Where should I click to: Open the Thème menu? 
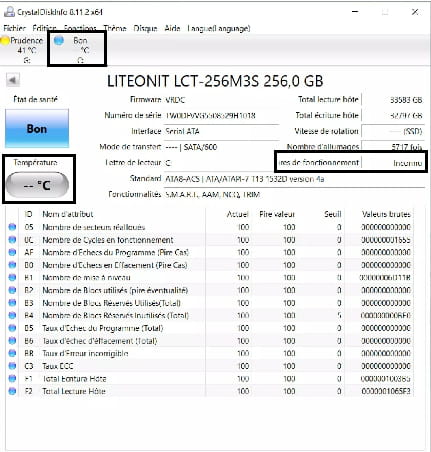tap(115, 28)
